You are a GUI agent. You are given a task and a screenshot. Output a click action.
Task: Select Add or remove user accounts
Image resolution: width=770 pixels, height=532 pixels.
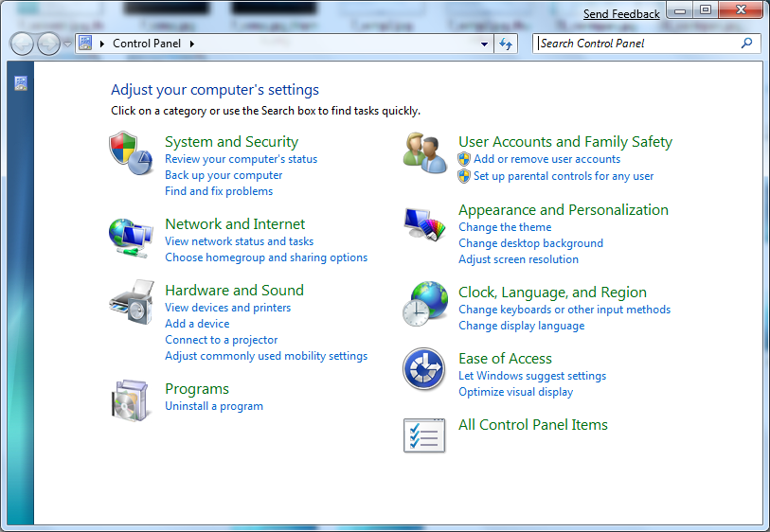click(x=546, y=159)
